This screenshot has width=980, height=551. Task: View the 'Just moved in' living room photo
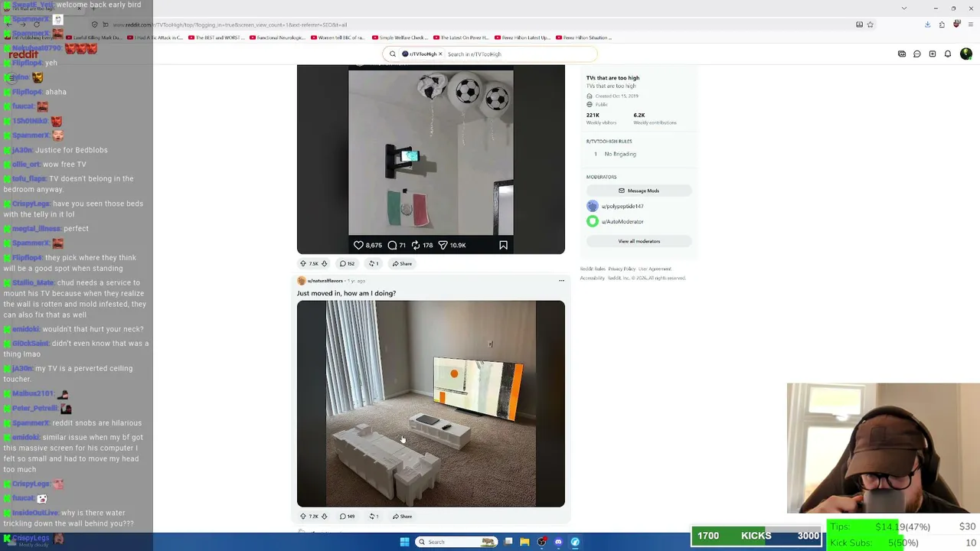[431, 403]
